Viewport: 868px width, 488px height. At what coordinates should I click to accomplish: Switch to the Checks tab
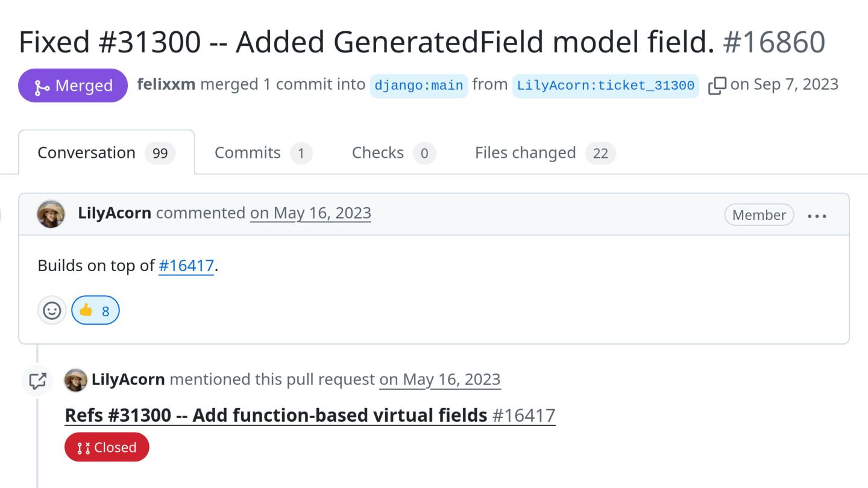click(x=394, y=153)
